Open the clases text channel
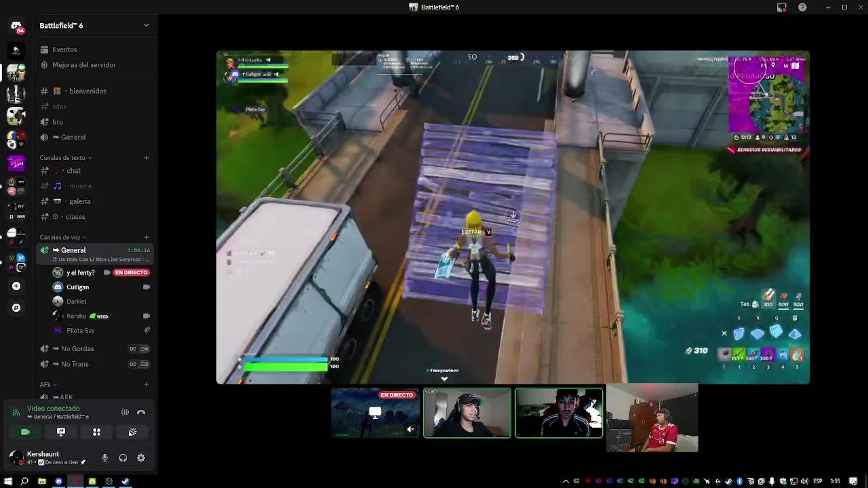This screenshot has height=488, width=868. 95,217
